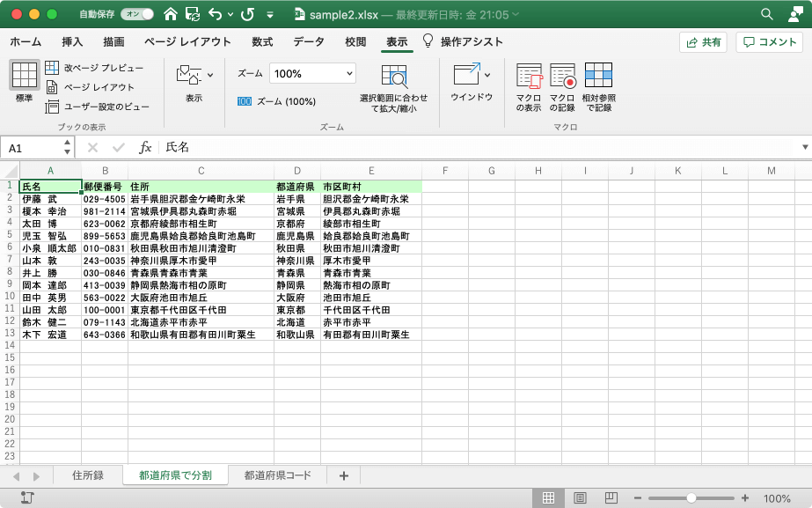Open the データ ribbon tab
Image resolution: width=812 pixels, height=508 pixels.
coord(309,42)
